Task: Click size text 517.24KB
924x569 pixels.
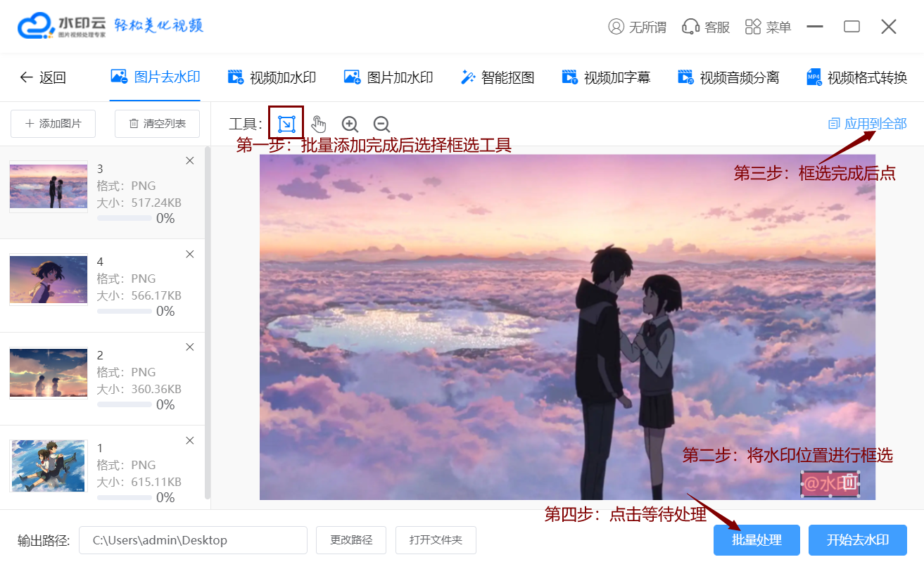Action: pos(156,203)
